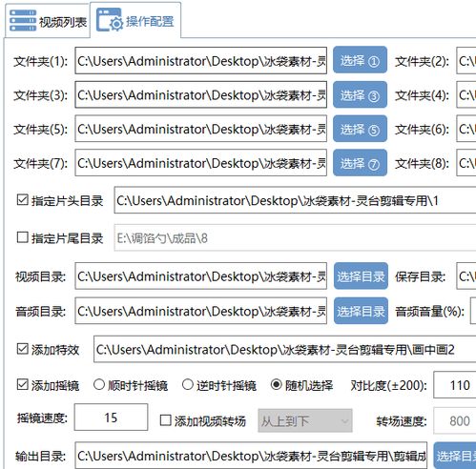Click the 文件夹(1): label

pyautogui.click(x=40, y=61)
